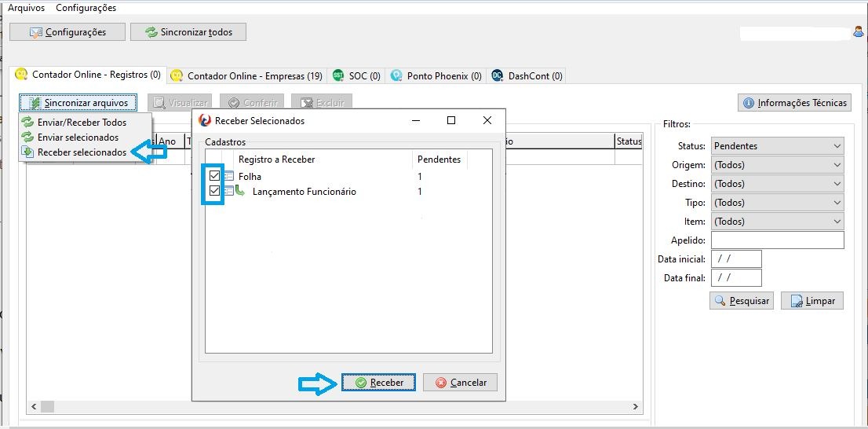Click the Sincronizar todos toolbar button

tap(188, 32)
